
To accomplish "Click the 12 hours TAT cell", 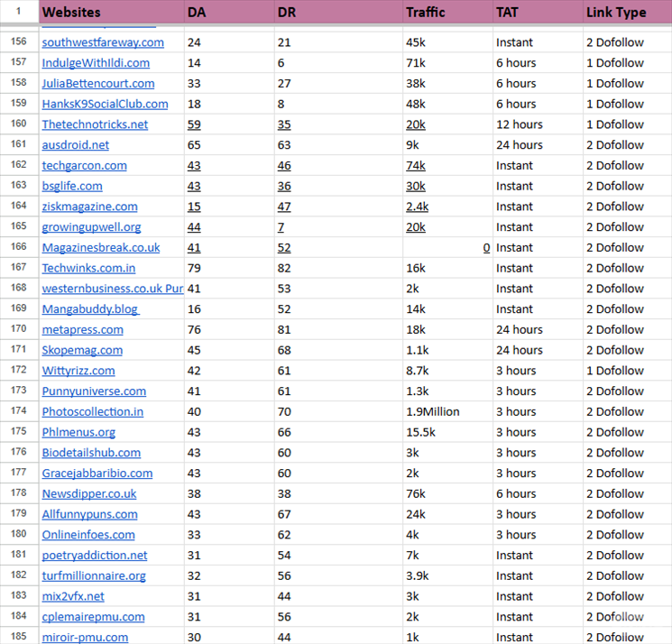I will click(538, 124).
